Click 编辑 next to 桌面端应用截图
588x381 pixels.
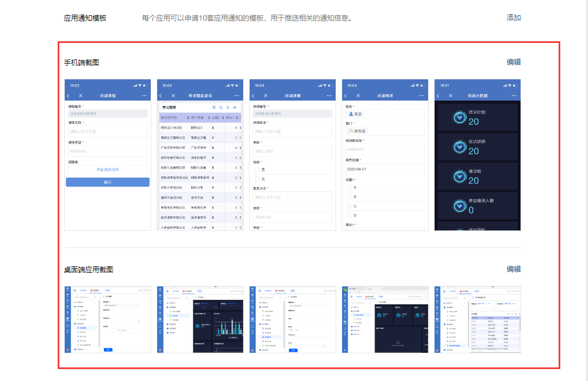coord(513,269)
